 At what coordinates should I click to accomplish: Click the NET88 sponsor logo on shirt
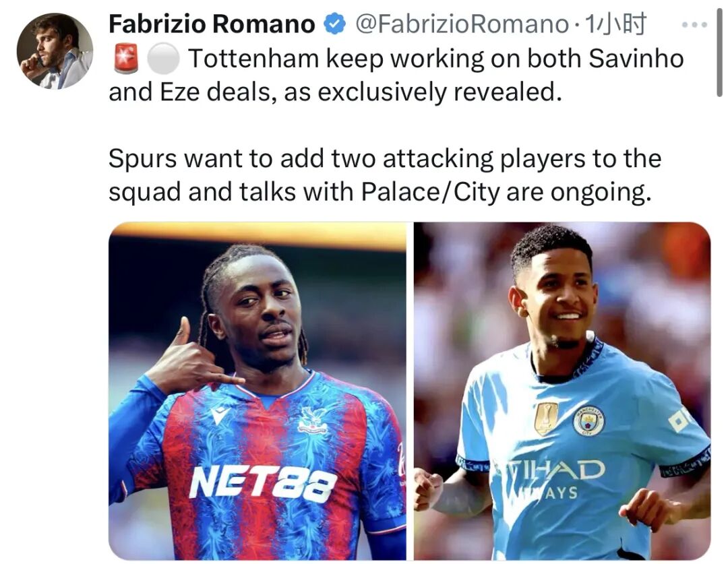coord(262,484)
